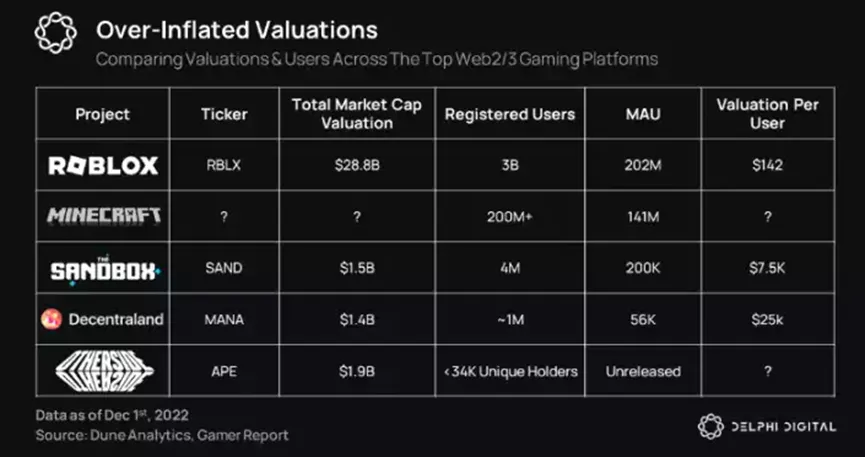The width and height of the screenshot is (865, 457).
Task: Click the Project column header
Action: [103, 114]
